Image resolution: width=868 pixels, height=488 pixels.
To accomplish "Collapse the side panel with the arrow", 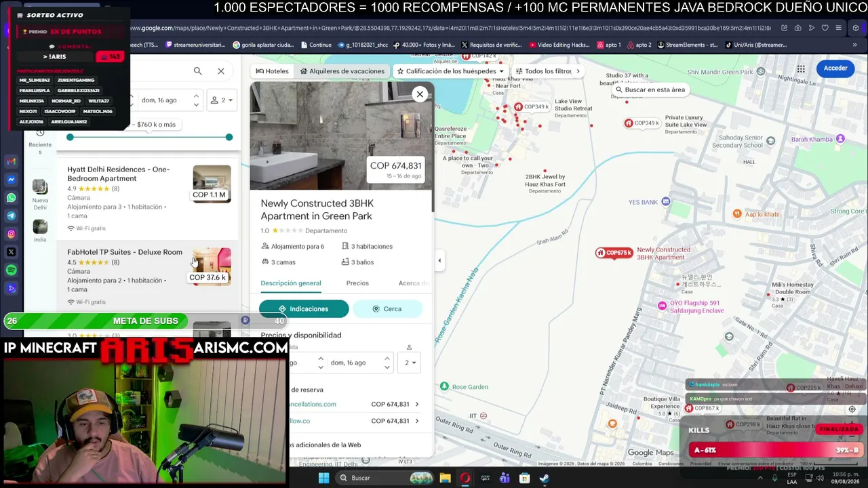I will [x=439, y=260].
